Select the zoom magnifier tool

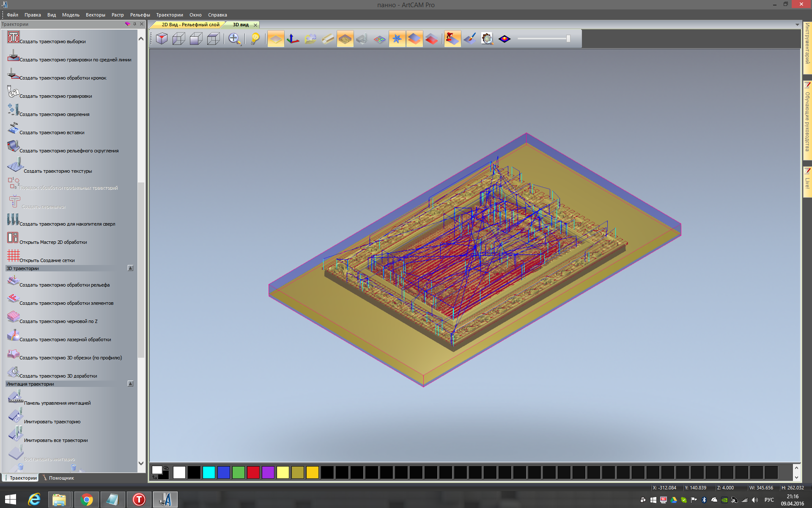coord(234,39)
